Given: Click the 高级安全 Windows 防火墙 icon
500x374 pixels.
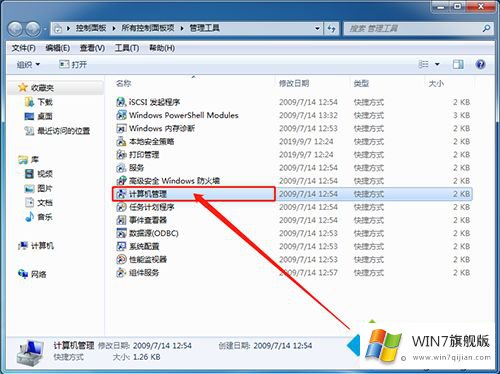Looking at the screenshot, I should (x=121, y=181).
